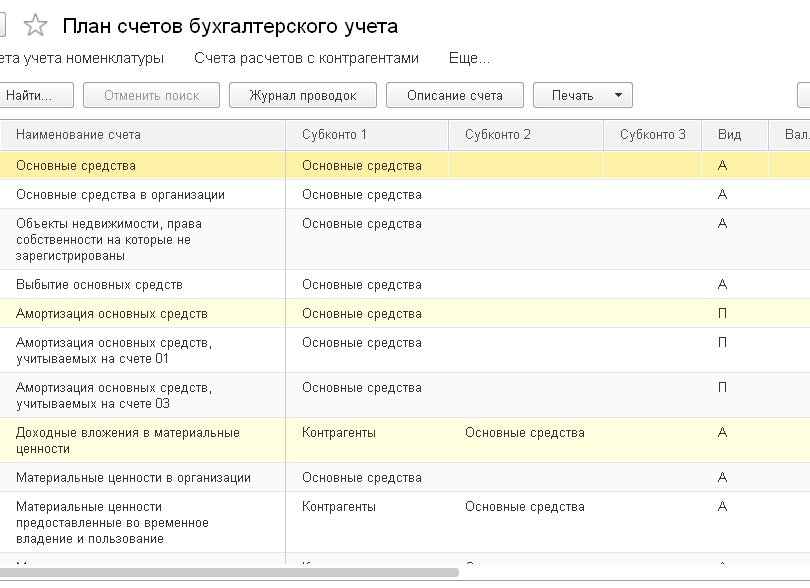This screenshot has height=588, width=810.
Task: Open the Еще... navigation link
Action: point(469,58)
